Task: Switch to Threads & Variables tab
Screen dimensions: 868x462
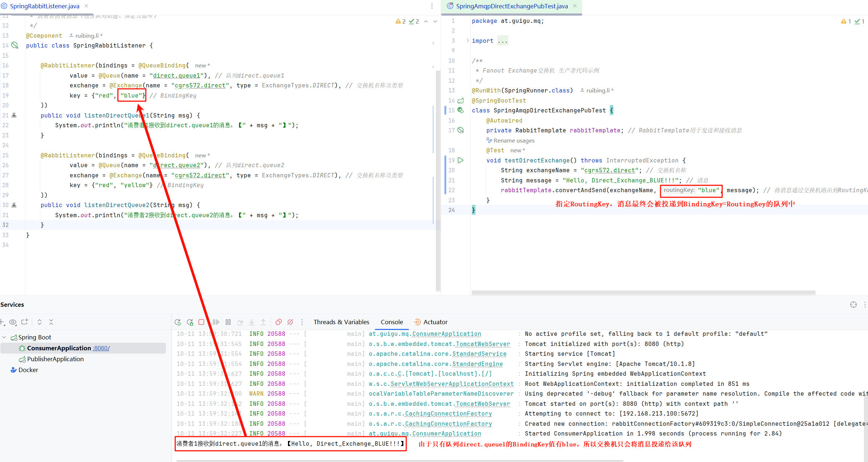Action: point(341,322)
